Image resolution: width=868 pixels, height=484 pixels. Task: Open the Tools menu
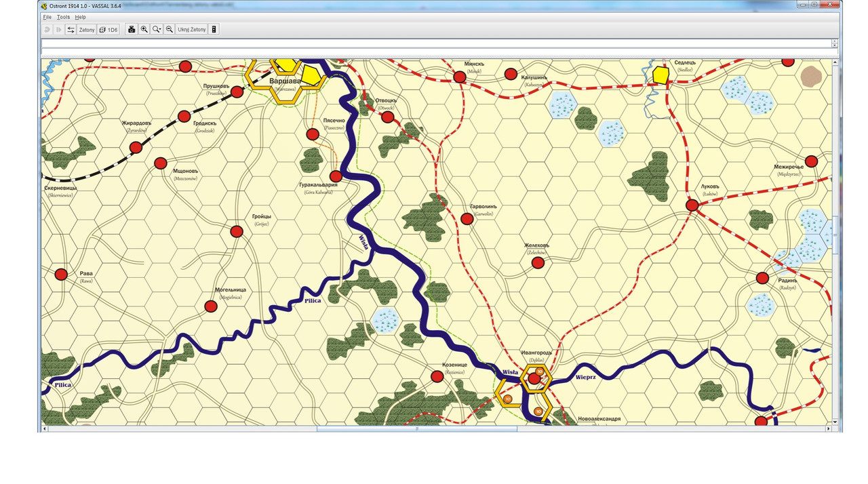point(64,17)
